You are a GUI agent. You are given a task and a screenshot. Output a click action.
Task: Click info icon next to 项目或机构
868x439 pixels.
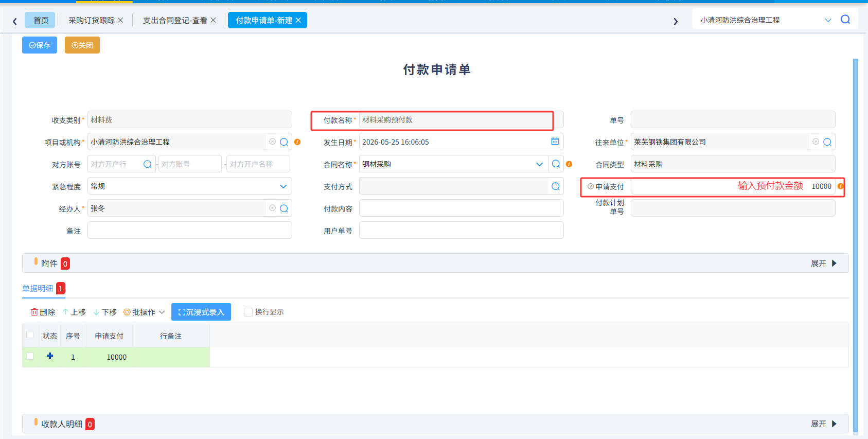click(x=297, y=142)
